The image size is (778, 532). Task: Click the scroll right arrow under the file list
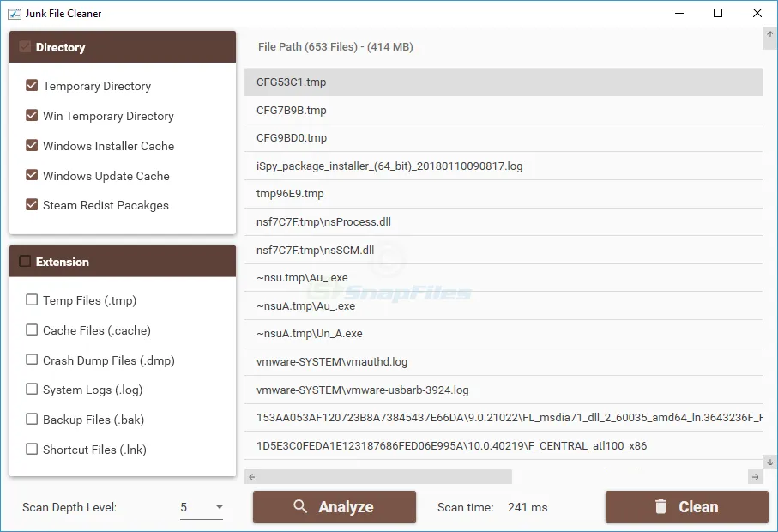[x=755, y=477]
